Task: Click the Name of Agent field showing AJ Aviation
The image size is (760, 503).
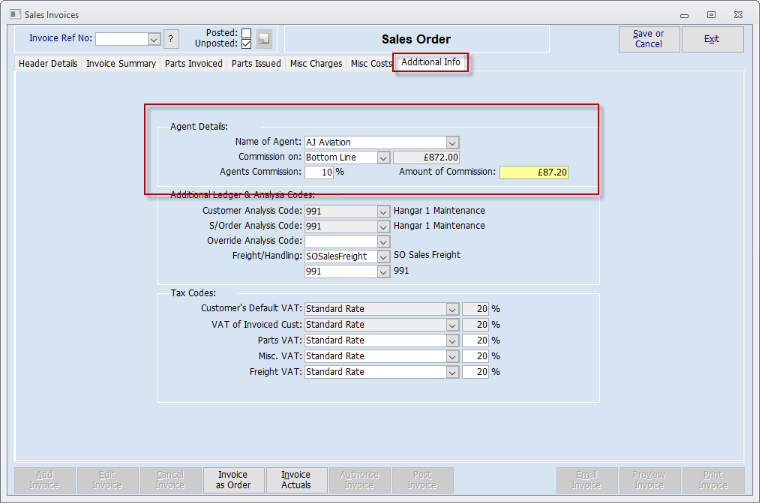Action: [376, 142]
